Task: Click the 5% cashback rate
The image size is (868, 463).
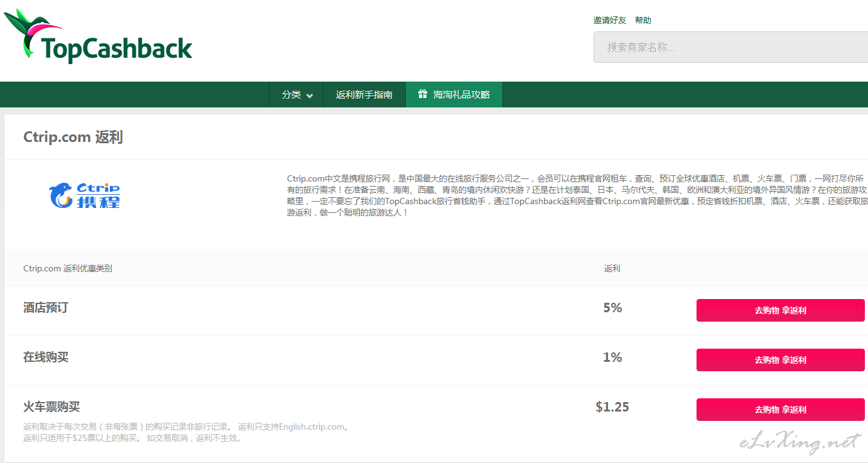Action: pyautogui.click(x=612, y=308)
